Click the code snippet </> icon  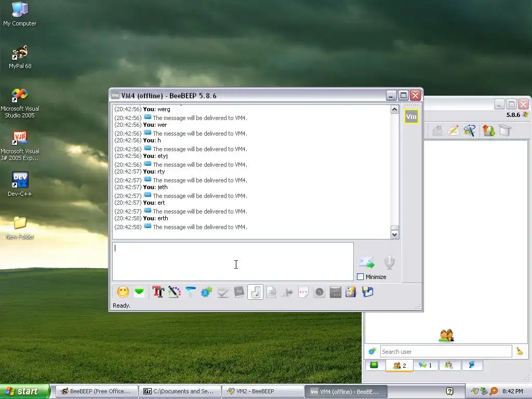click(303, 292)
